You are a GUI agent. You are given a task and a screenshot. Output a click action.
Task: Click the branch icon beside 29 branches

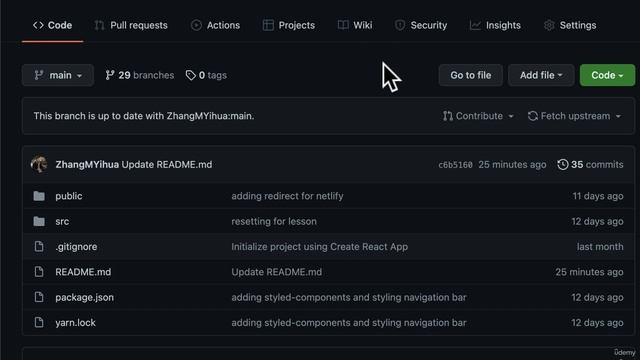110,75
